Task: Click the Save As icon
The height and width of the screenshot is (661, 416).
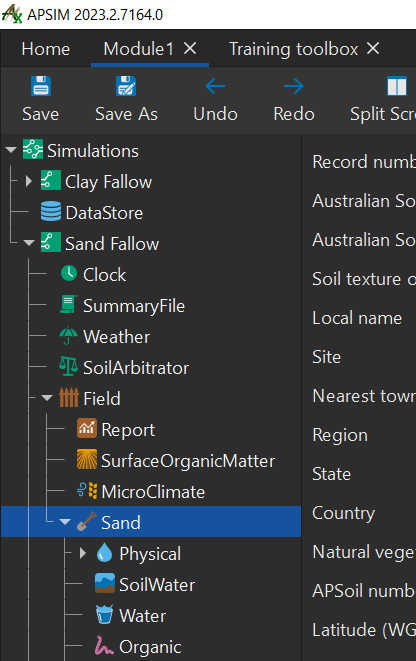Action: coord(126,86)
